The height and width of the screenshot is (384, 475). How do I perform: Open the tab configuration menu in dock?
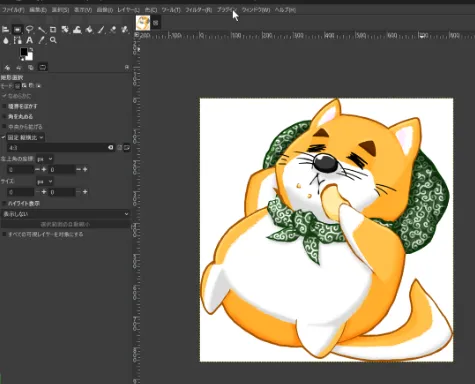pos(127,67)
